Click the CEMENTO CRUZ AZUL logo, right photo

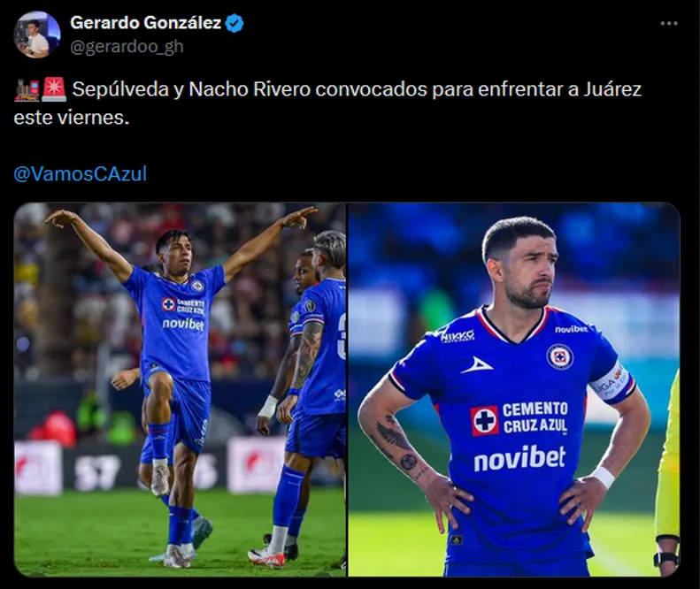(519, 418)
